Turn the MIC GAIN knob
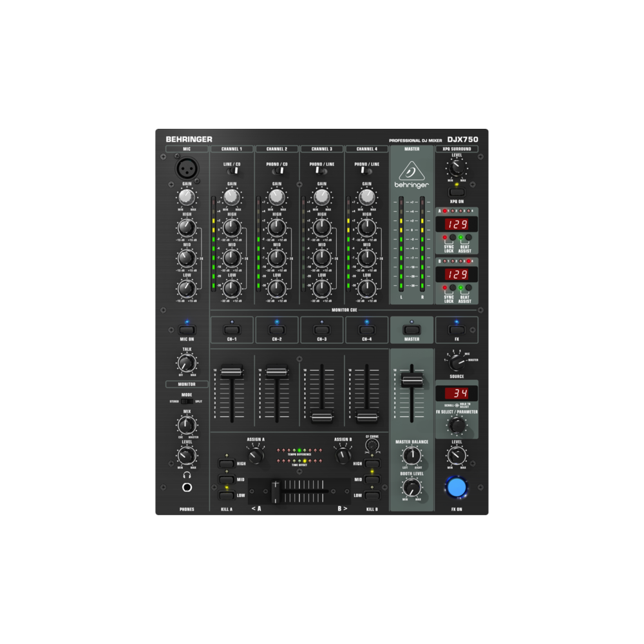644x644 pixels. coord(187,197)
